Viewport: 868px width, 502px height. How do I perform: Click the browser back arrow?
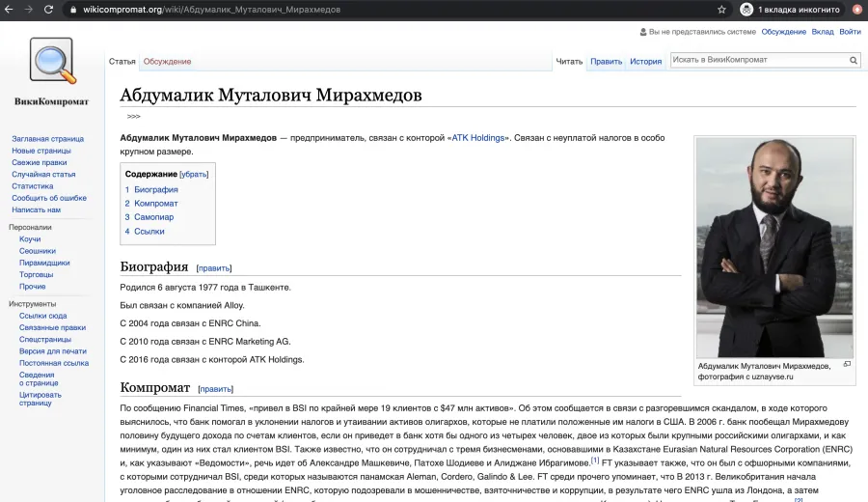[x=9, y=10]
